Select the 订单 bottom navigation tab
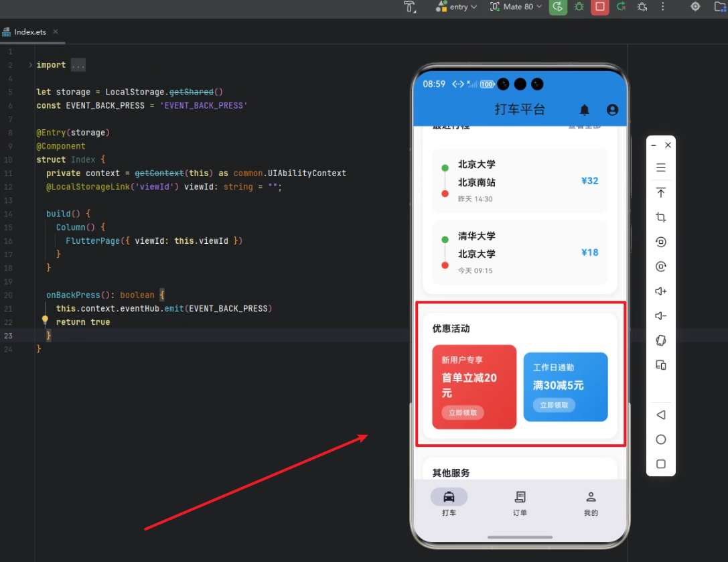This screenshot has height=562, width=728. pyautogui.click(x=520, y=502)
